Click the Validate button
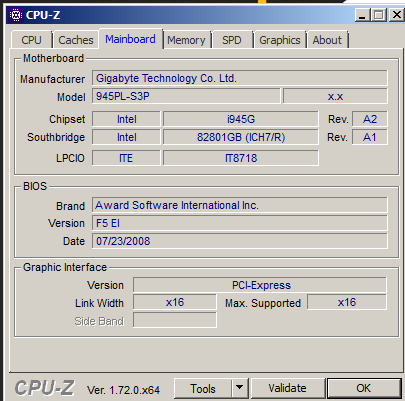 tap(287, 388)
